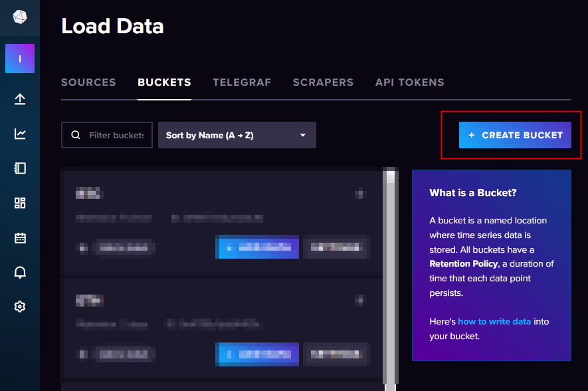The height and width of the screenshot is (391, 588).
Task: Click the Load Data page title
Action: (x=112, y=27)
